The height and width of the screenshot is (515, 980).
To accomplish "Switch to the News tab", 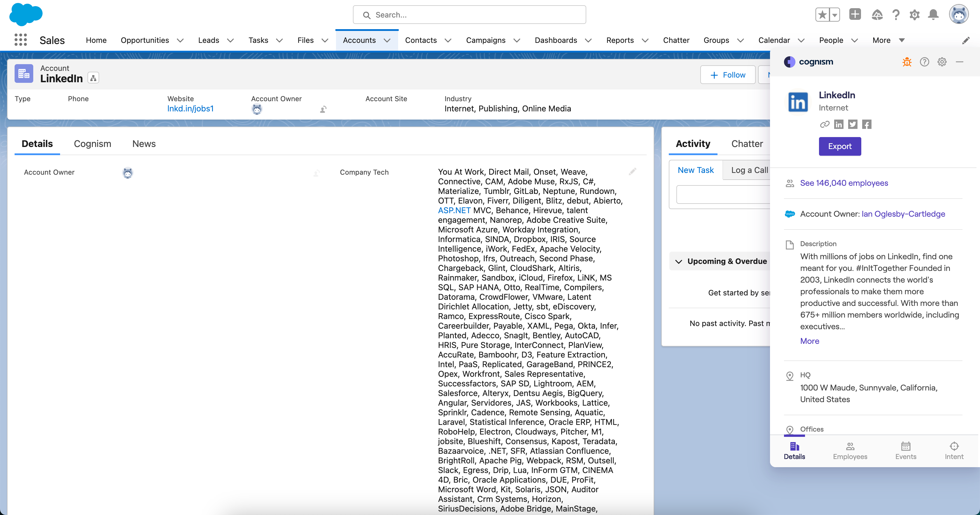I will coord(144,144).
